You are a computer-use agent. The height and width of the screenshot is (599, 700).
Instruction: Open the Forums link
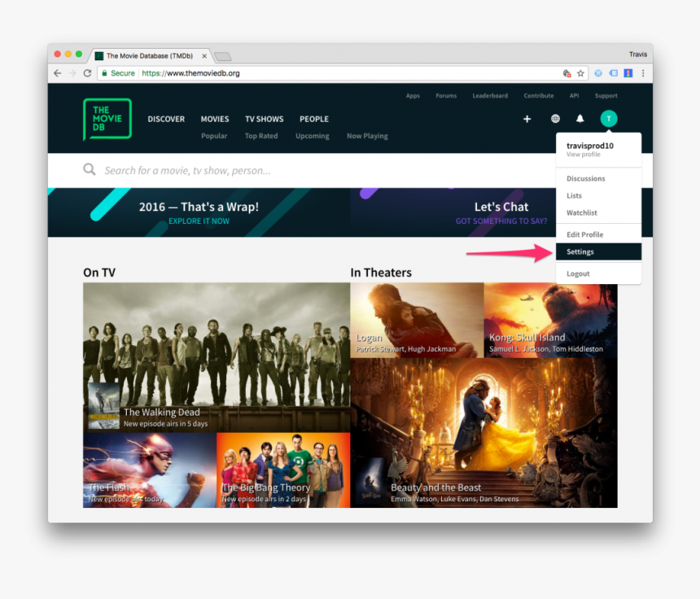click(x=446, y=95)
